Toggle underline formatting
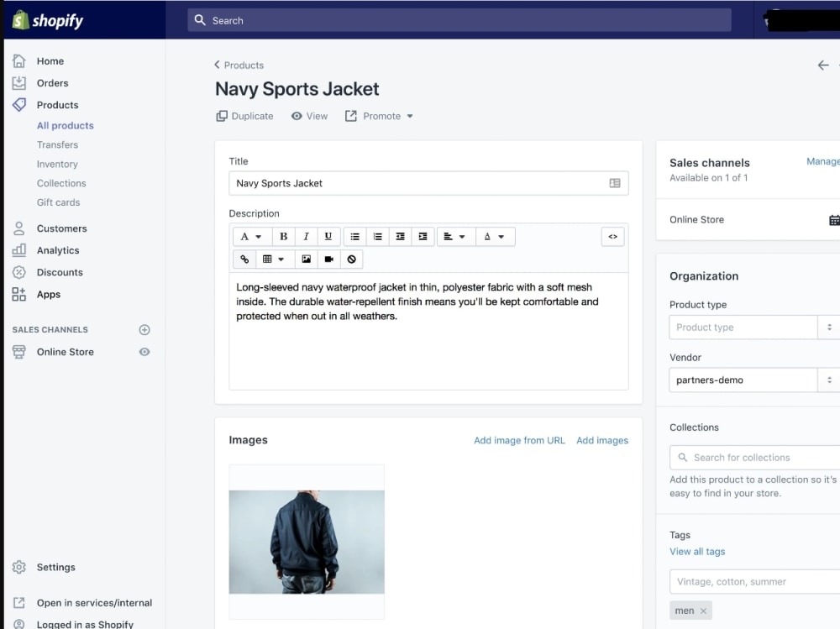The image size is (840, 629). [x=328, y=236]
